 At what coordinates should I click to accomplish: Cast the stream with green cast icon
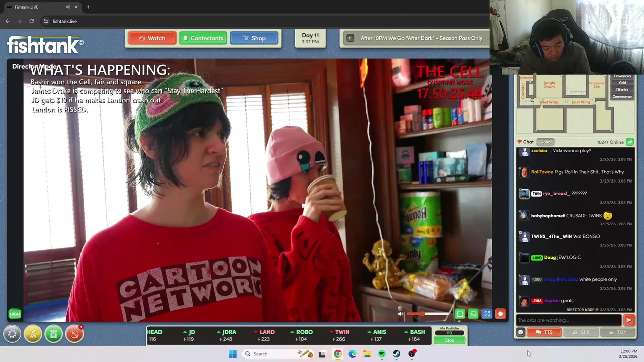(473, 314)
